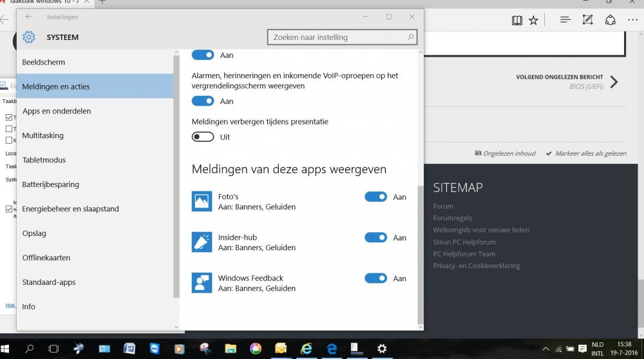The width and height of the screenshot is (644, 359).
Task: Add page to favorites with star icon
Action: point(533,20)
